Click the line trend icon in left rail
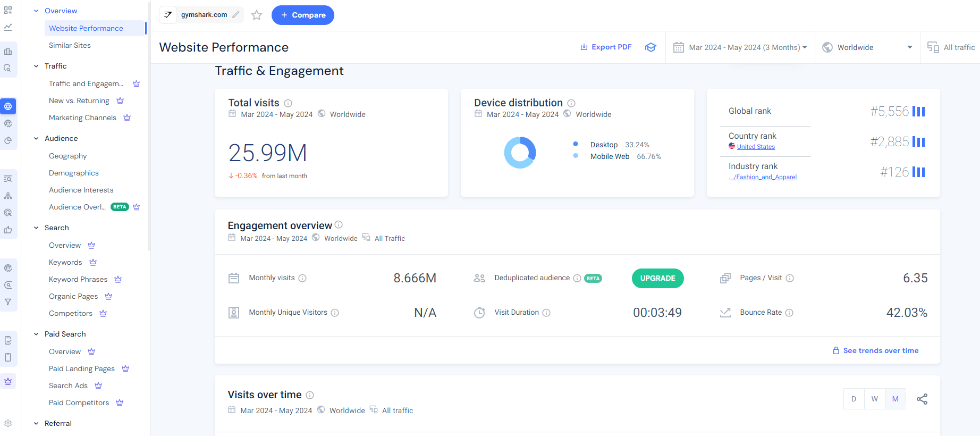Image resolution: width=980 pixels, height=436 pixels. (8, 27)
